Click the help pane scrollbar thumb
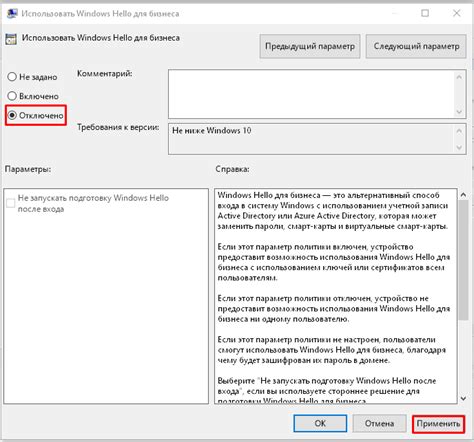 [x=463, y=260]
